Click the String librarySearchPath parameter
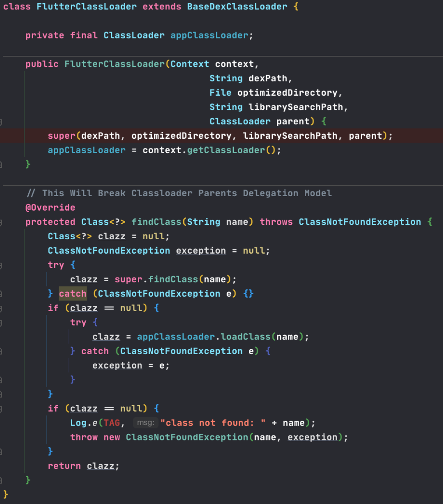Image resolution: width=443 pixels, height=504 pixels. pyautogui.click(x=276, y=108)
